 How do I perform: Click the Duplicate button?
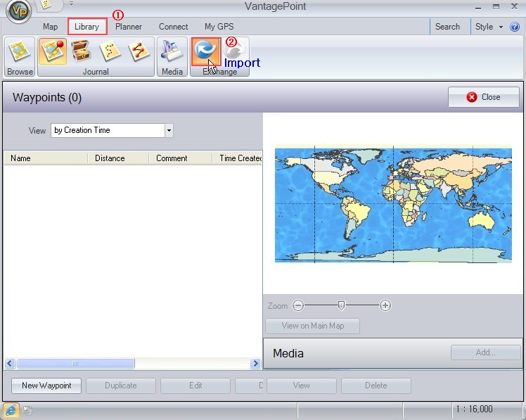click(x=121, y=386)
